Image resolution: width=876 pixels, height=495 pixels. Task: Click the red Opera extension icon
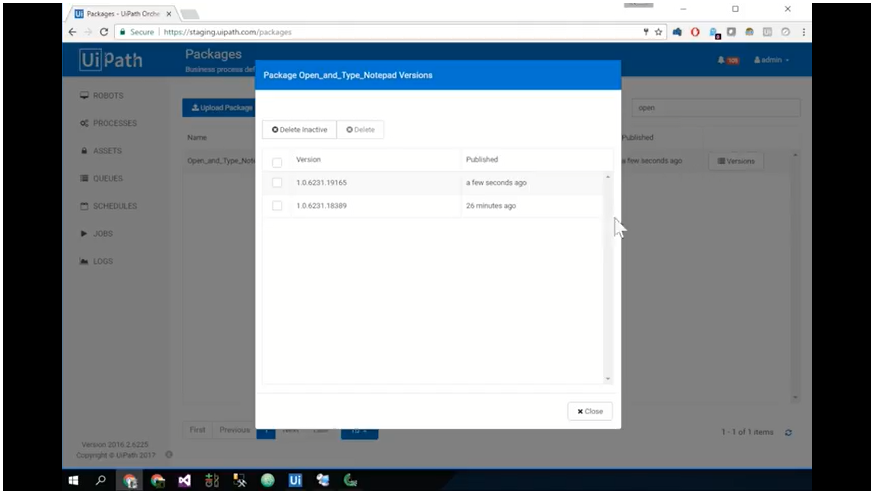(x=695, y=32)
